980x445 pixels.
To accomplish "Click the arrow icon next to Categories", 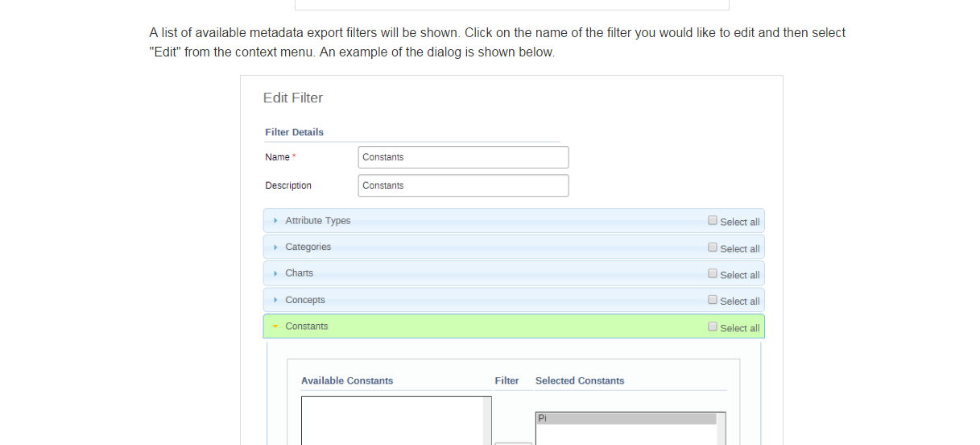I will coord(275,247).
